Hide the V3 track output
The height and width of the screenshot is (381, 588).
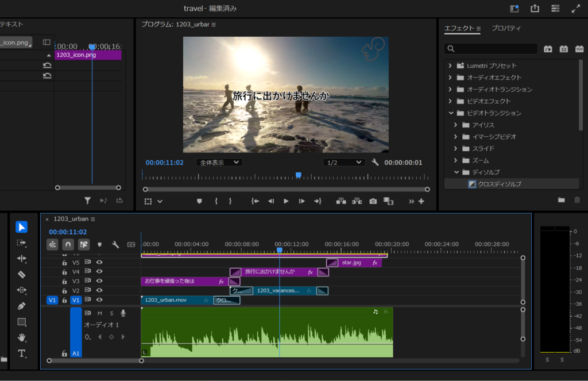pos(99,281)
